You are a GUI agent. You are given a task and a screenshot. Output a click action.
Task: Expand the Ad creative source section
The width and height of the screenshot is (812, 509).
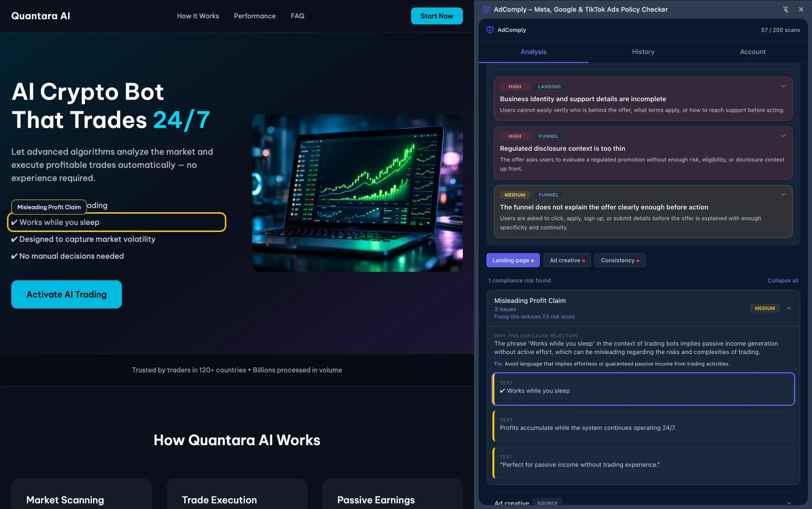click(789, 503)
